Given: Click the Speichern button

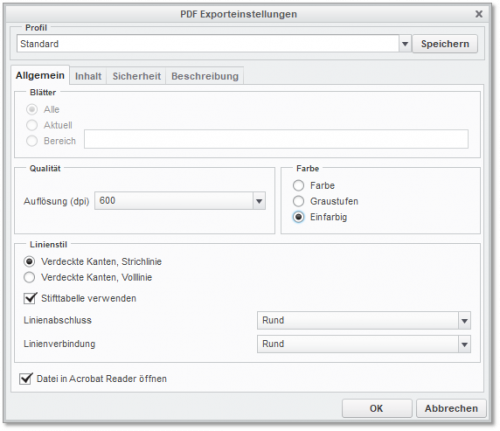Looking at the screenshot, I should pyautogui.click(x=445, y=44).
